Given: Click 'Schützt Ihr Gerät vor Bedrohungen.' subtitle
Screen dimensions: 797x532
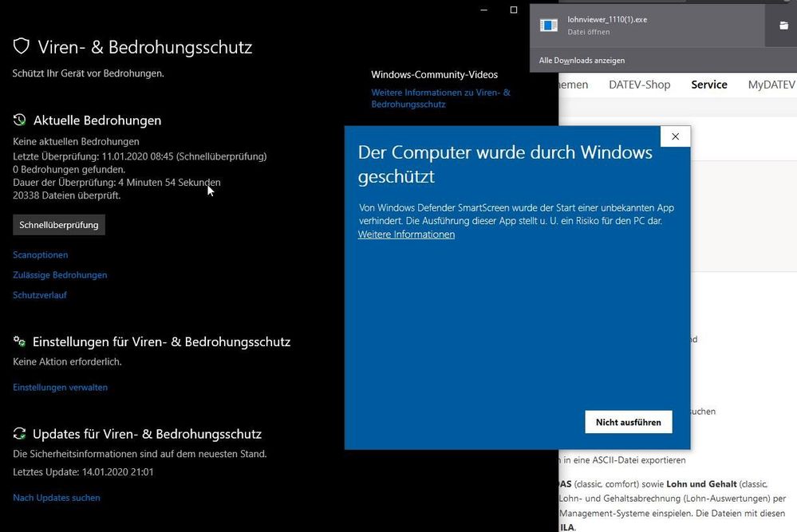Looking at the screenshot, I should coord(88,73).
